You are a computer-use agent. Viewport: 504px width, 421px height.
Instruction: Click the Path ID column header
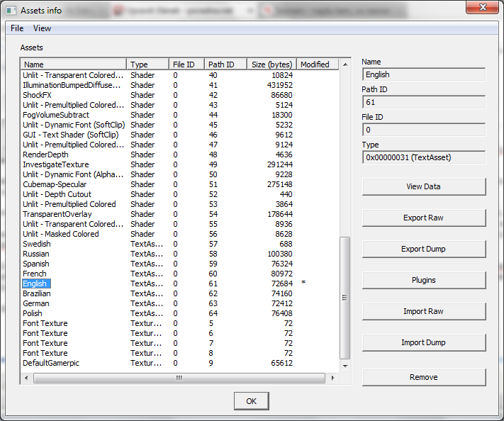tap(225, 64)
